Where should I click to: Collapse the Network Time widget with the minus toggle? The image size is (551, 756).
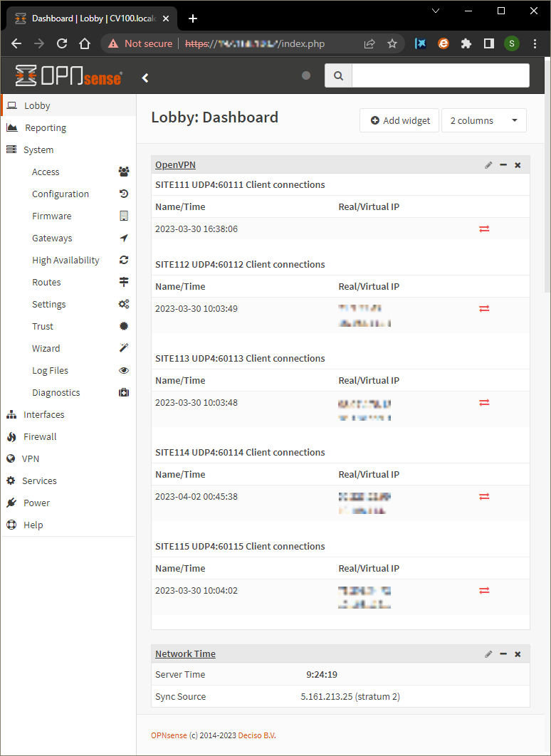coord(503,653)
